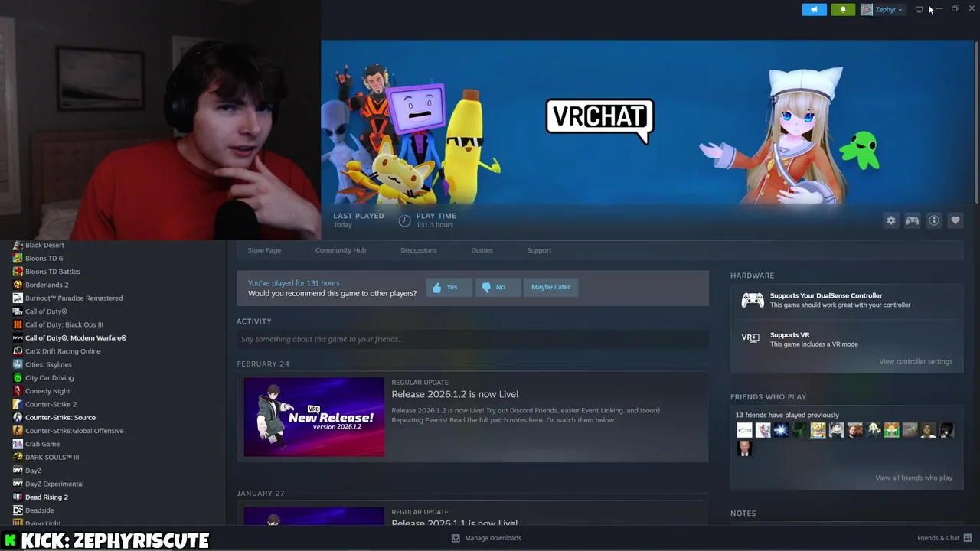Click the VRChat logo banner image
The height and width of the screenshot is (551, 980).
(599, 121)
